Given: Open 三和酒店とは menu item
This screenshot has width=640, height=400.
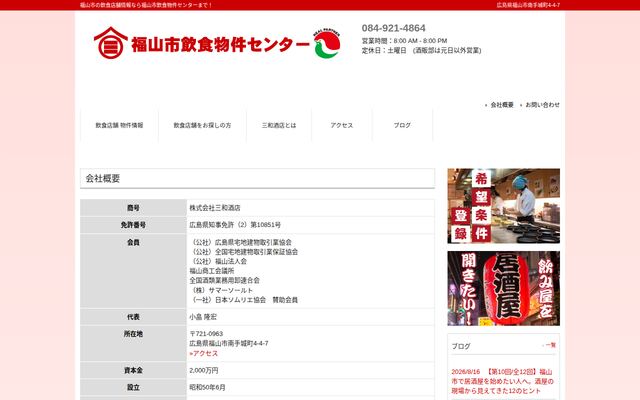Looking at the screenshot, I should 279,125.
